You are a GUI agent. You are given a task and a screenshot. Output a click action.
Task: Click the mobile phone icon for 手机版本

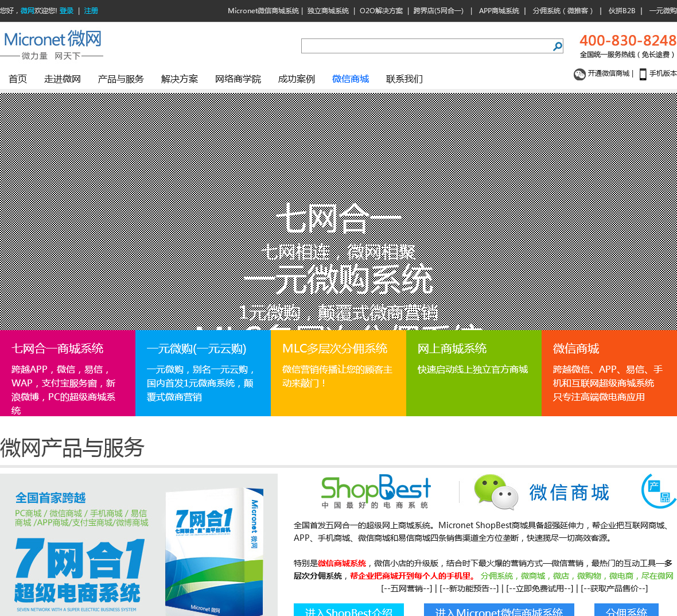click(643, 74)
